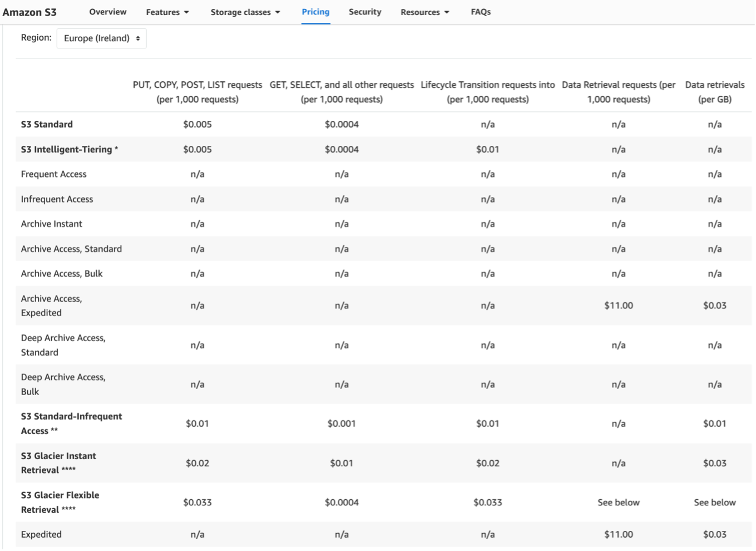Click the $11.00 Expedited retrieval price cell
Screen dimensions: 756x551
pos(619,533)
